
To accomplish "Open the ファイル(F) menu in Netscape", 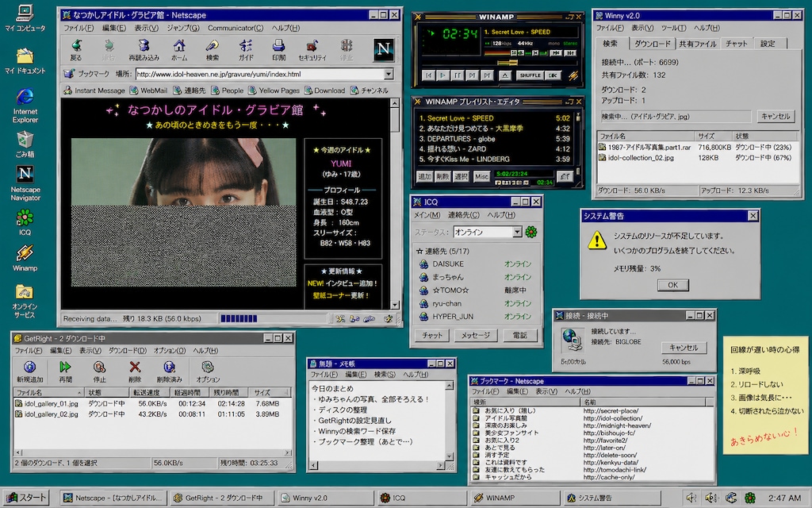I will [79, 28].
